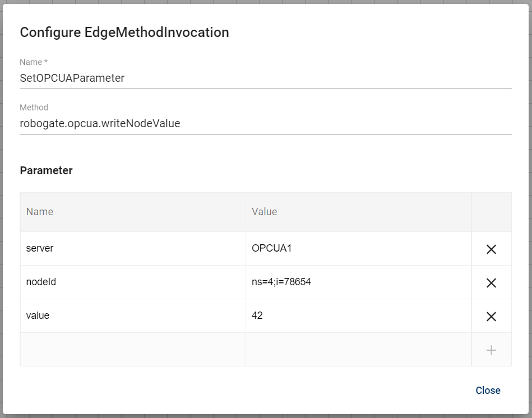Click the Close button
Screen dimensions: 532x418
pyautogui.click(x=488, y=391)
